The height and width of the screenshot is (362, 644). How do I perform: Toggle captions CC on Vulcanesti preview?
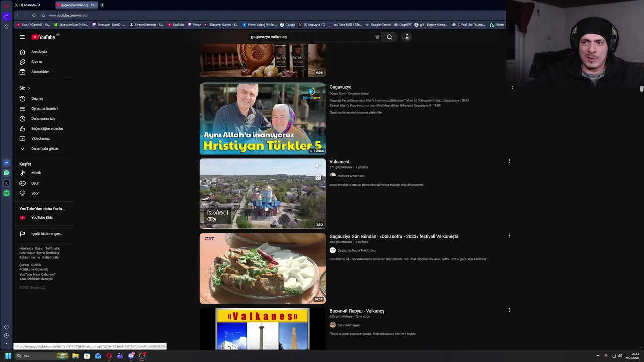pyautogui.click(x=318, y=177)
